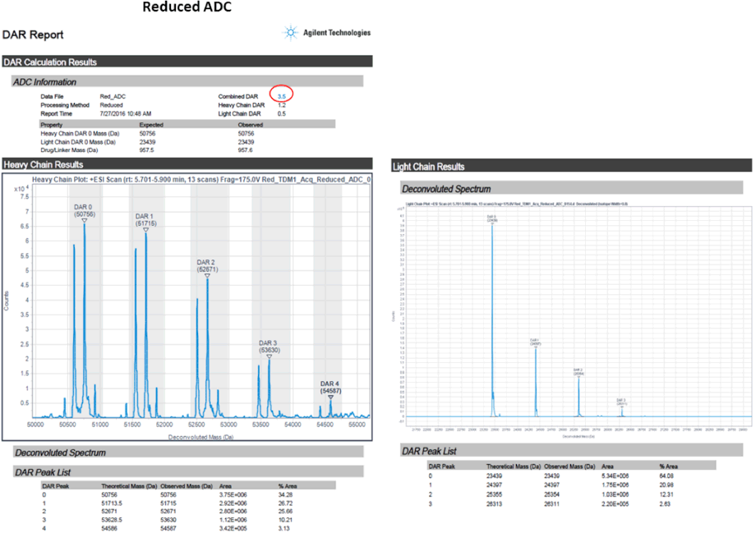This screenshot has width=756, height=533.
Task: Select the DAR 4 (54587) peak marker
Action: 330,397
